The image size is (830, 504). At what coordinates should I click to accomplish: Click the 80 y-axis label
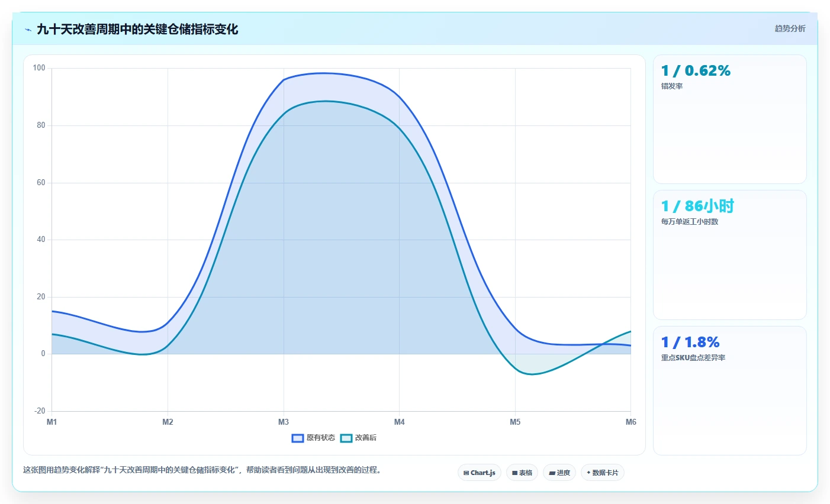(x=41, y=125)
